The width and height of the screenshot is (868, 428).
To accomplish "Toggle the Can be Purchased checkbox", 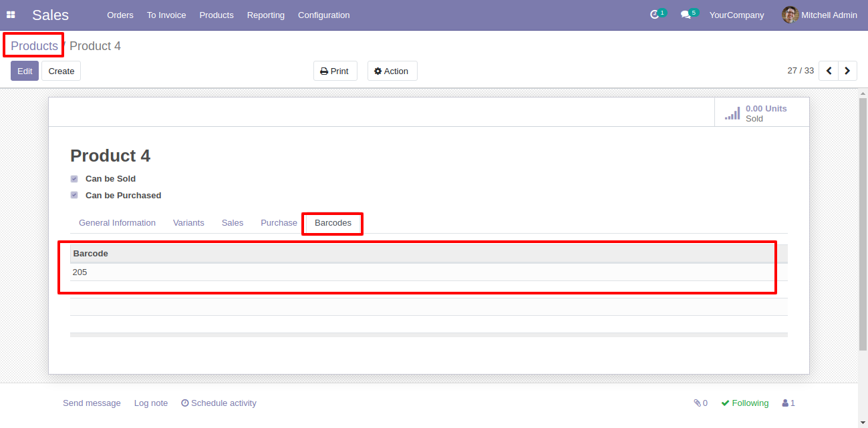I will click(x=74, y=196).
